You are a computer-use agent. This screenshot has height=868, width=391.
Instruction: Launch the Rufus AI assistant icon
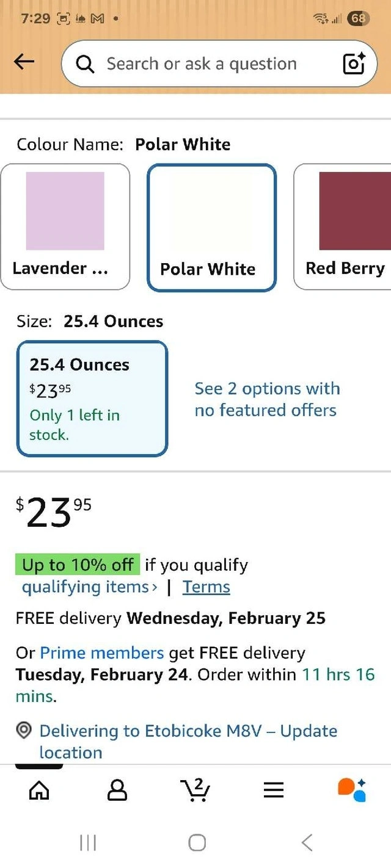click(351, 790)
